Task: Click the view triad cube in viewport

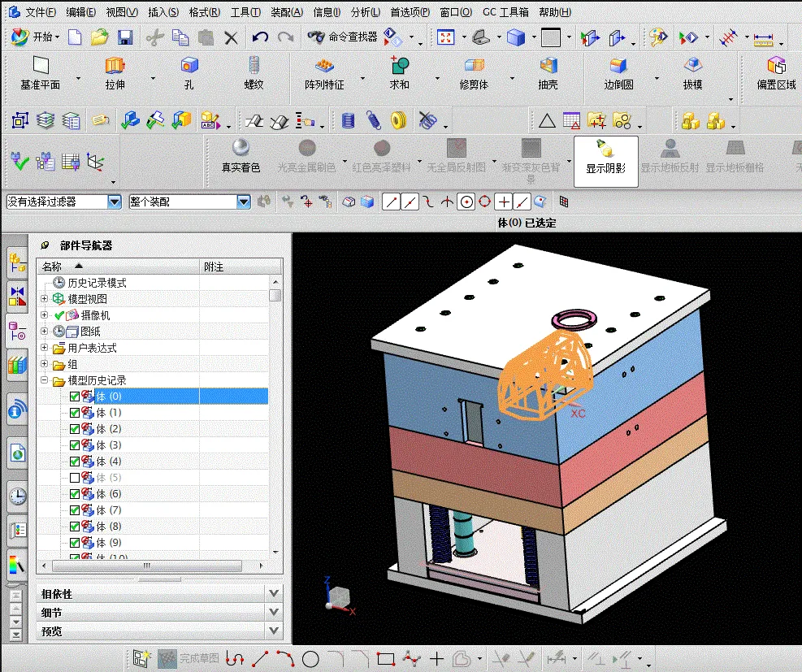Action: 339,597
